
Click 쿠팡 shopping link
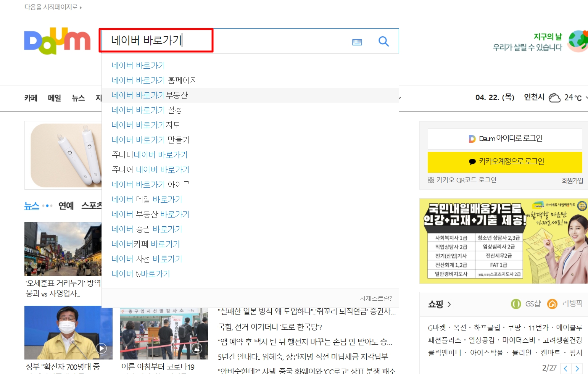514,327
